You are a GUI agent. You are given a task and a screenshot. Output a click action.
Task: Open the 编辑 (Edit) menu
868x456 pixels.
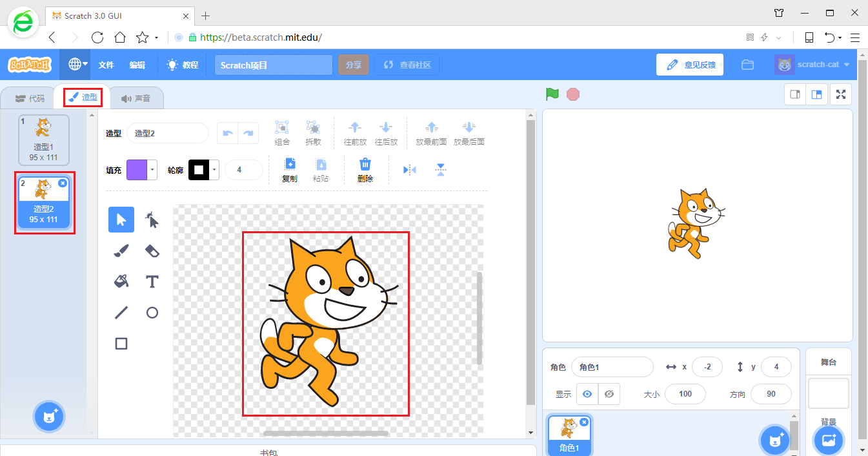pyautogui.click(x=137, y=65)
